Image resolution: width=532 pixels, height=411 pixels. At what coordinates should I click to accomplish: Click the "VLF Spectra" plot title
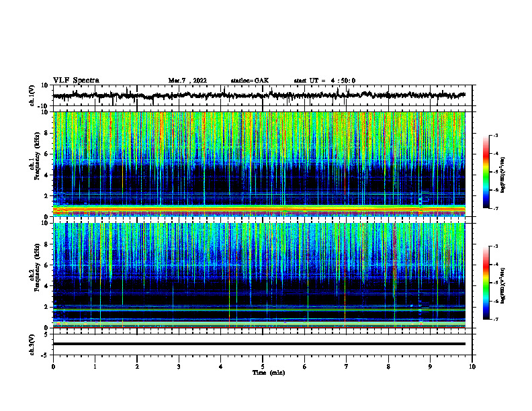tap(76, 80)
